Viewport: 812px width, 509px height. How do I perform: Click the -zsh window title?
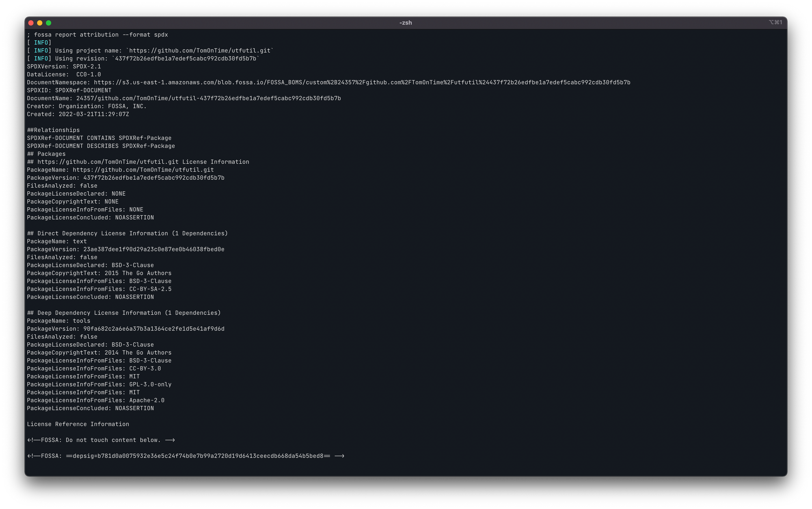(406, 22)
